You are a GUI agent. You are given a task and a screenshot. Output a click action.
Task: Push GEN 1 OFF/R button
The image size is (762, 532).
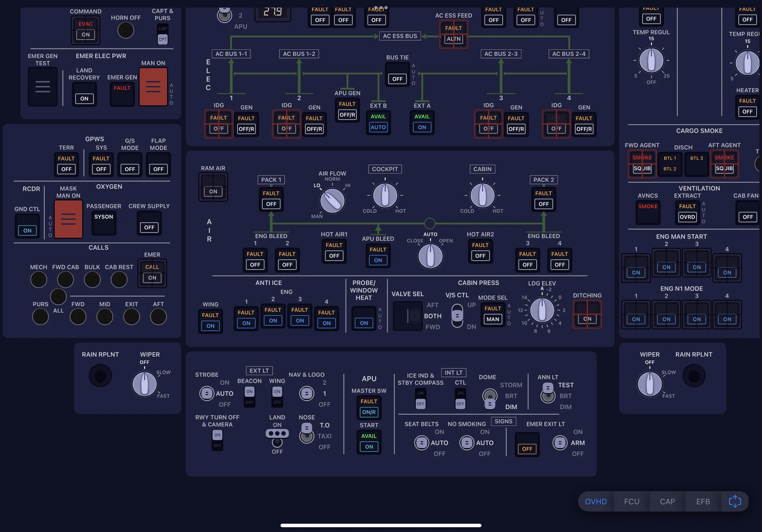pos(246,124)
